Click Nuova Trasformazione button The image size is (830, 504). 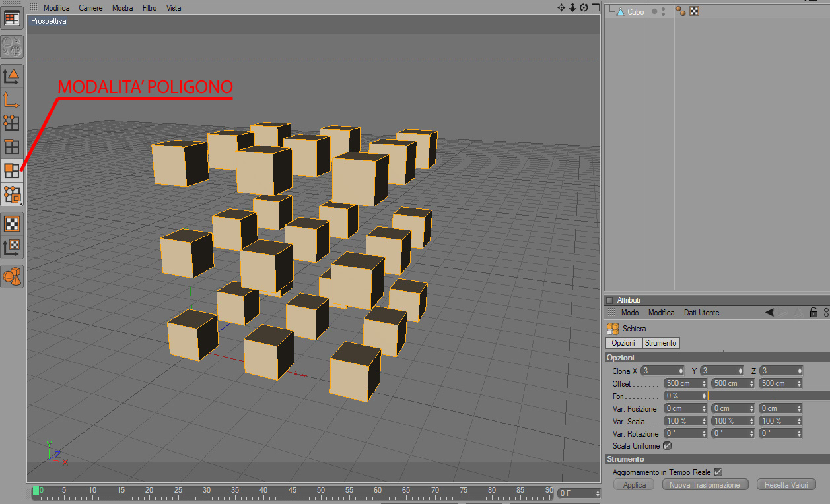[x=705, y=485]
